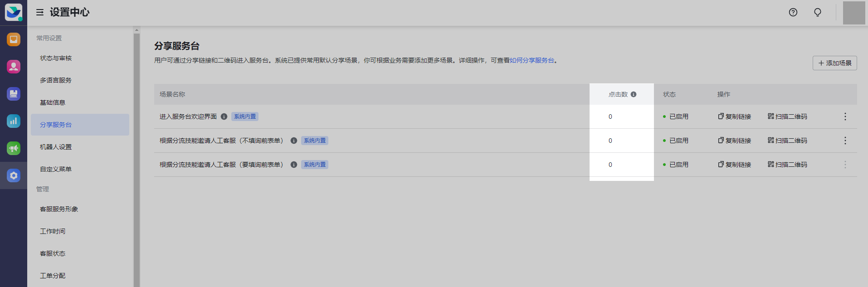Click scene name 进入服务台欢迎界面
Image resolution: width=868 pixels, height=287 pixels.
[x=188, y=117]
